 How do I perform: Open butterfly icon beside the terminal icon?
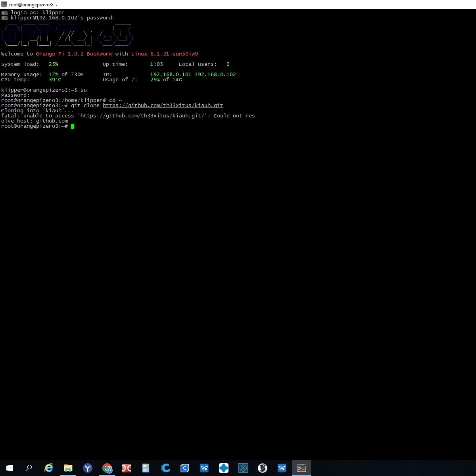[282, 468]
